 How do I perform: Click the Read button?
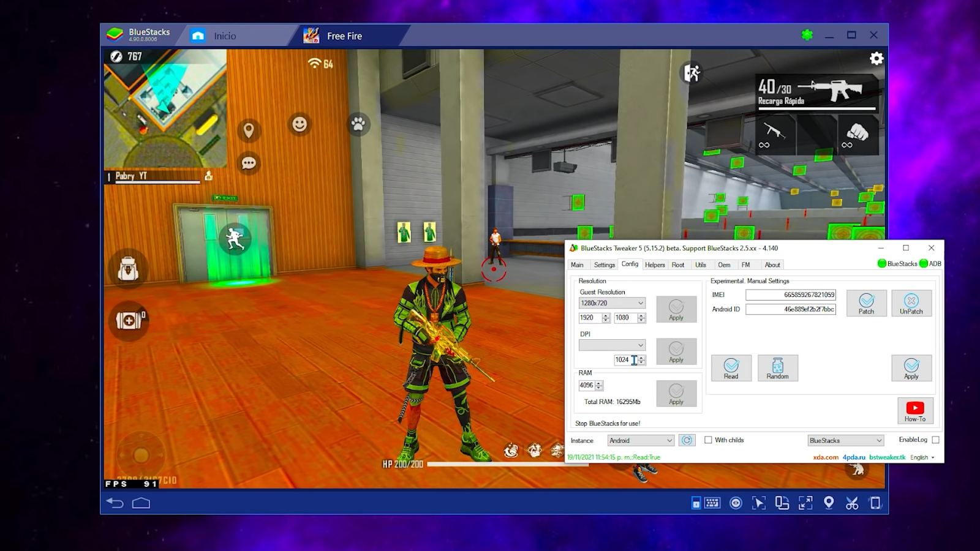coord(731,368)
